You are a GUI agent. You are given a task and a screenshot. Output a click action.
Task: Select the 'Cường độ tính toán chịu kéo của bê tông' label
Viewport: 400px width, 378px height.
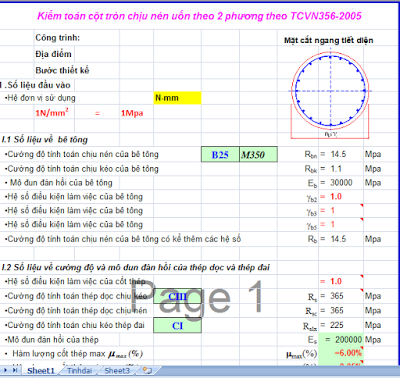pos(82,169)
